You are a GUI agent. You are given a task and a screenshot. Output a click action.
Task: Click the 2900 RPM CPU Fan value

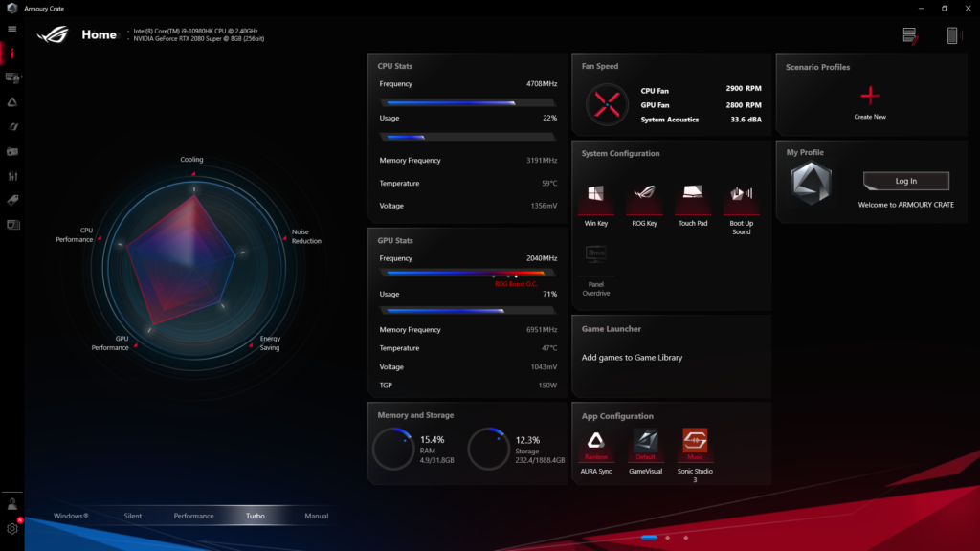click(744, 89)
